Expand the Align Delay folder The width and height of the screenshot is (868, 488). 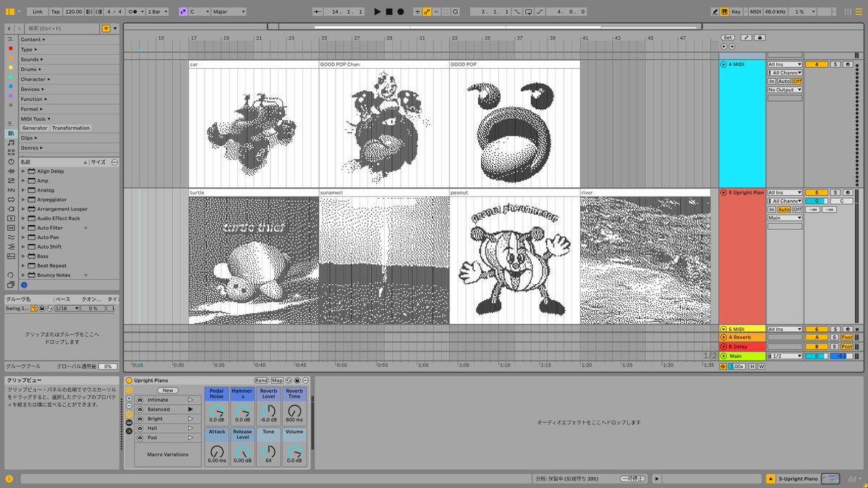coord(23,171)
